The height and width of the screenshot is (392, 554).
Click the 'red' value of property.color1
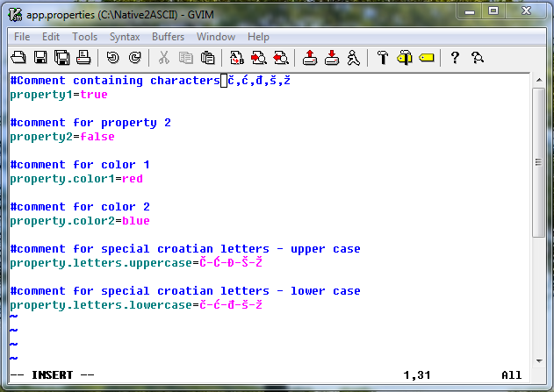[133, 179]
